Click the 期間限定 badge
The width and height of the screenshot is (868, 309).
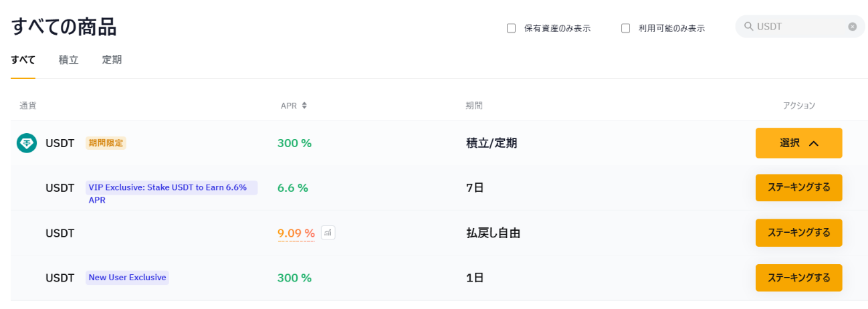106,142
